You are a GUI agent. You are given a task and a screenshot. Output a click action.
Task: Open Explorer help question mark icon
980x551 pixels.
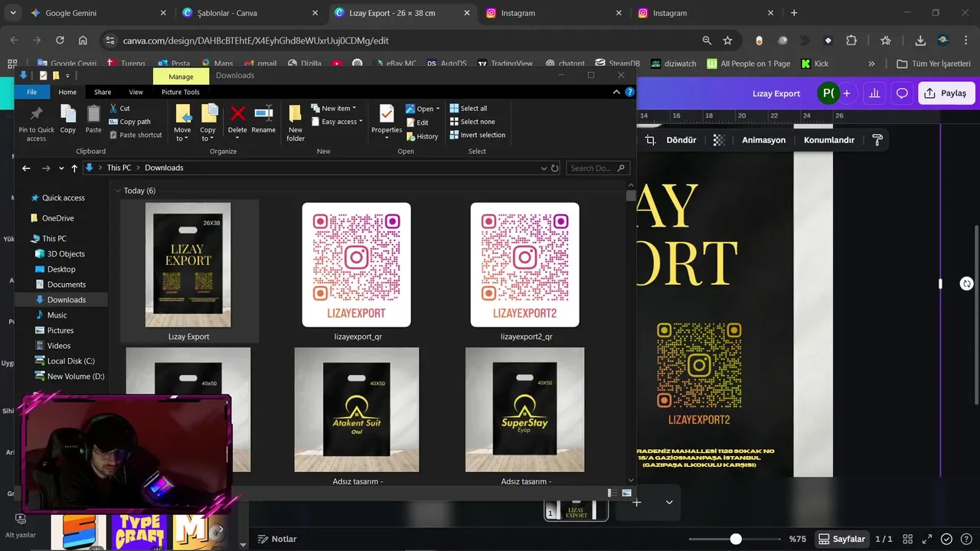point(629,92)
